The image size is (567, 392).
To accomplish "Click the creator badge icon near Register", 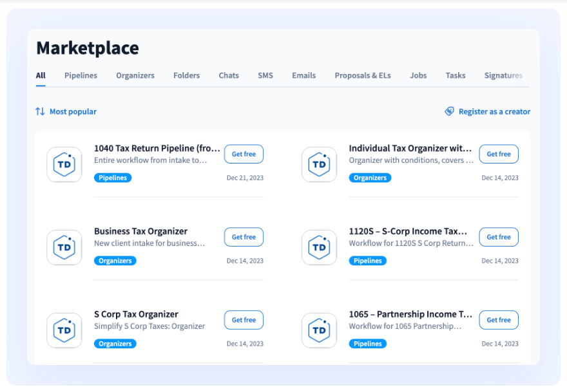I will (x=449, y=111).
